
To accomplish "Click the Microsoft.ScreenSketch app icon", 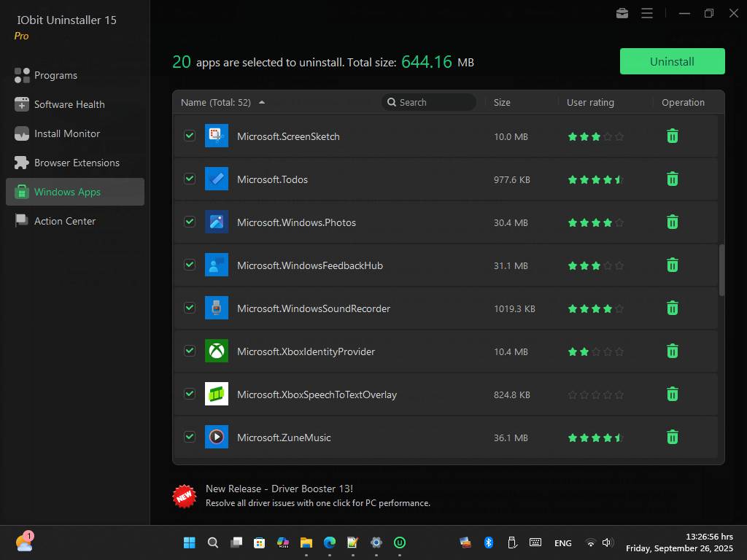I will (216, 136).
